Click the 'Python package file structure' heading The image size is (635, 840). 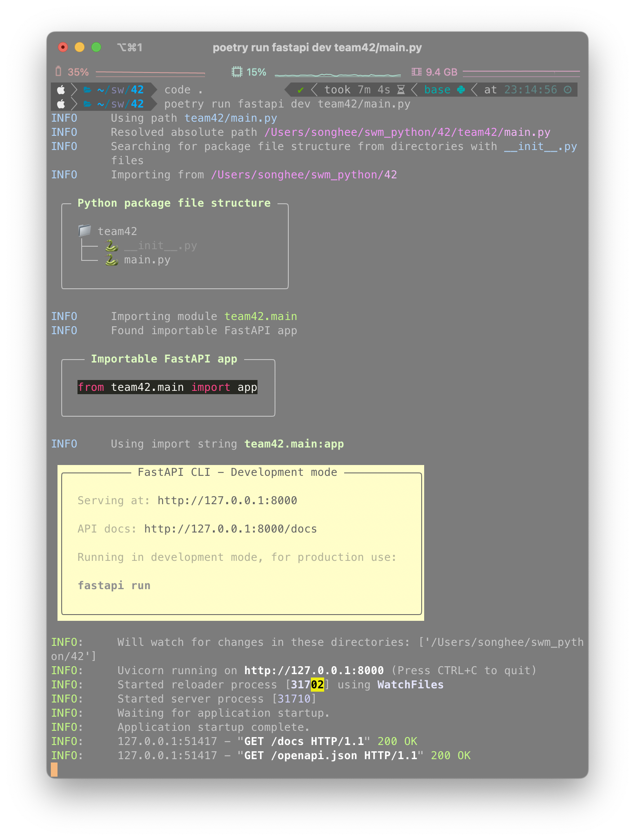[174, 203]
